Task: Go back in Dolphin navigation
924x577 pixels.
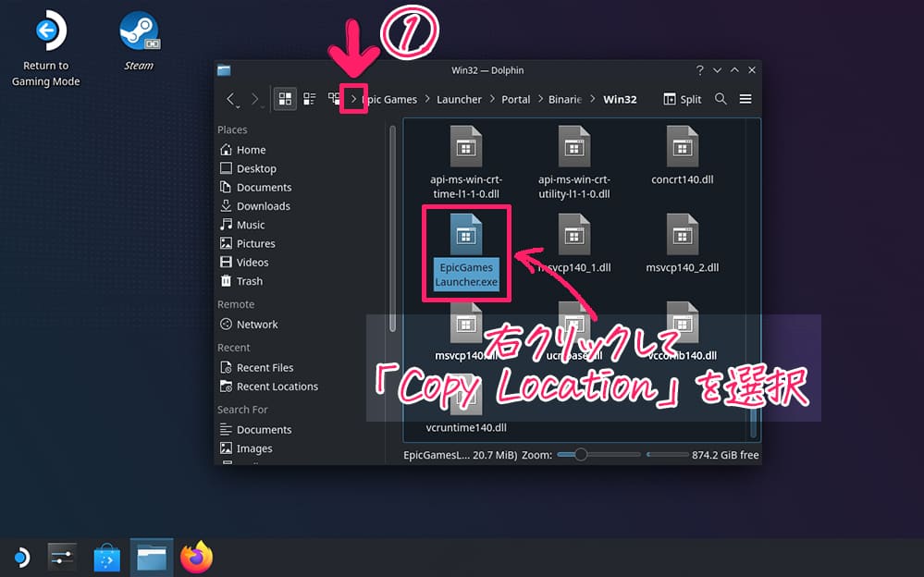Action: click(231, 99)
